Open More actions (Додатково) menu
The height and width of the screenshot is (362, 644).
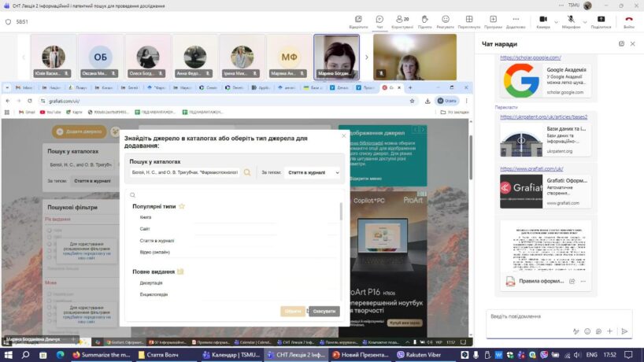coord(516,20)
